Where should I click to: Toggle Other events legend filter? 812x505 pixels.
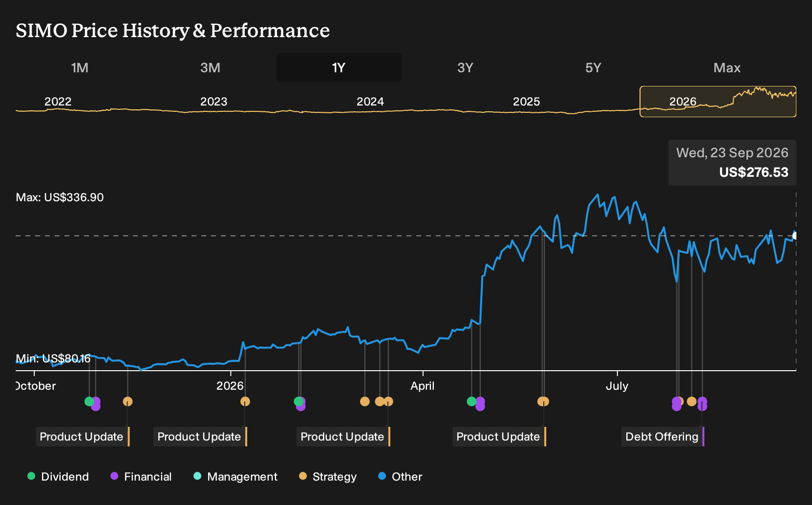[x=400, y=477]
